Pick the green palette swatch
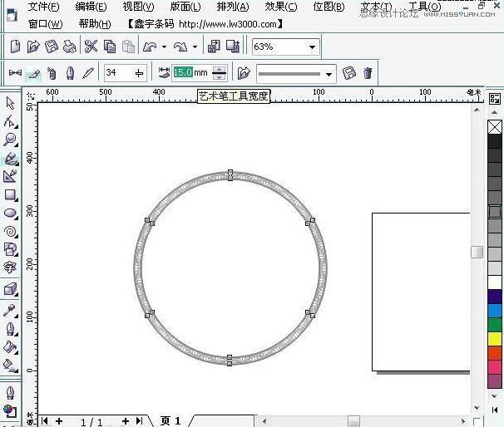 (x=495, y=325)
